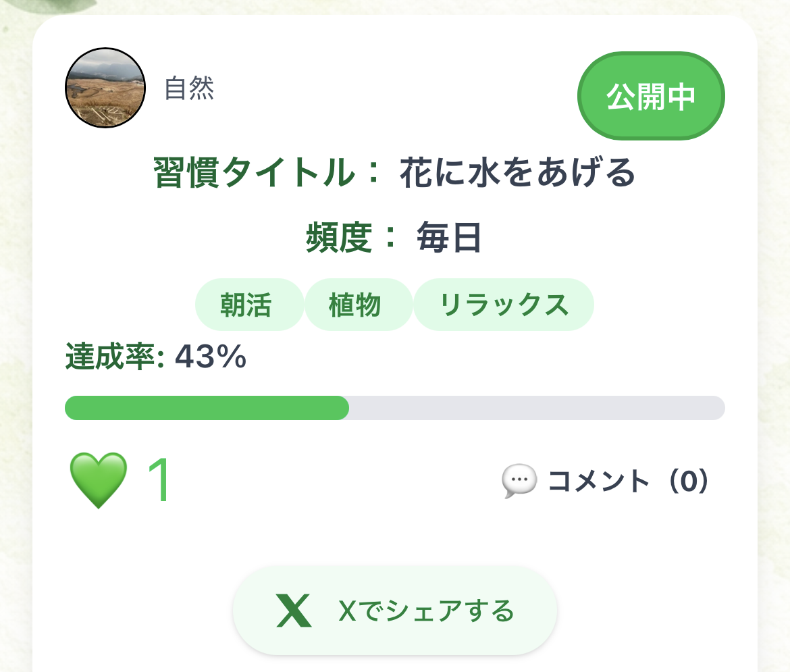Click the frequency value 毎日
790x672 pixels.
pos(449,238)
